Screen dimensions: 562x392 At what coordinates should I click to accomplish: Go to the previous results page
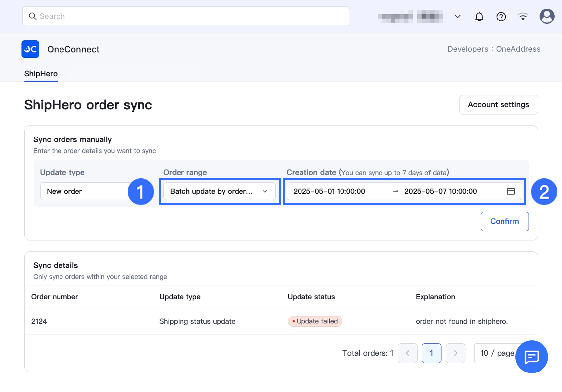pyautogui.click(x=407, y=353)
